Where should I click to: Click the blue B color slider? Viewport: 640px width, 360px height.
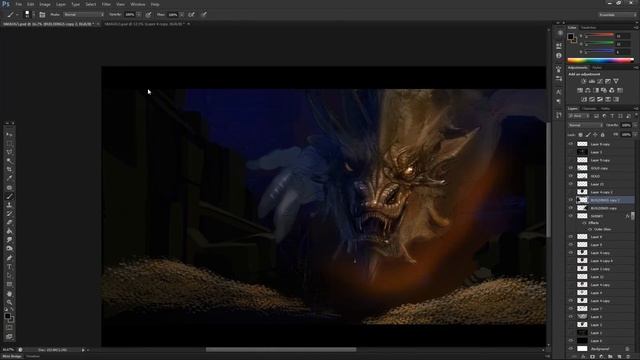[599, 52]
